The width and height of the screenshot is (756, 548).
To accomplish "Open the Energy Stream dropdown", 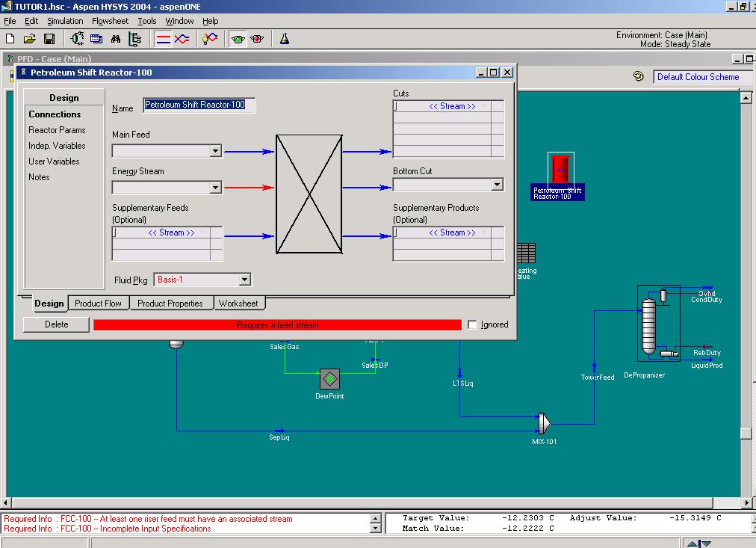I will pyautogui.click(x=215, y=187).
